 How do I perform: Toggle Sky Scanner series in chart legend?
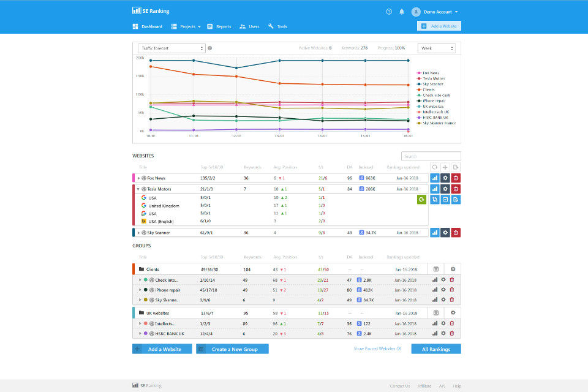430,84
